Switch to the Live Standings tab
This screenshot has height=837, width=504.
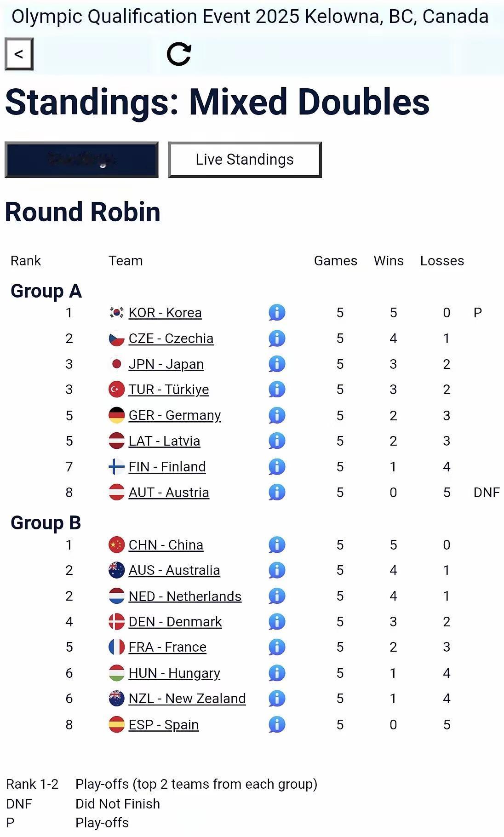click(x=245, y=160)
